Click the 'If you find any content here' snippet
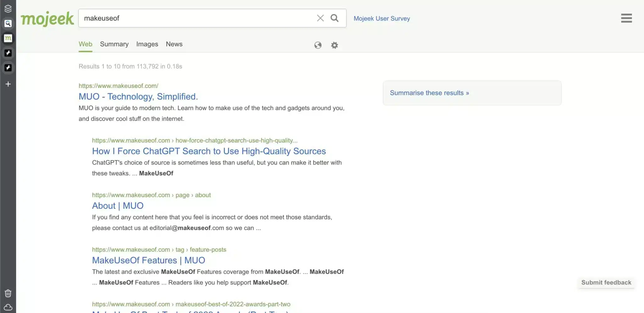 pos(212,223)
